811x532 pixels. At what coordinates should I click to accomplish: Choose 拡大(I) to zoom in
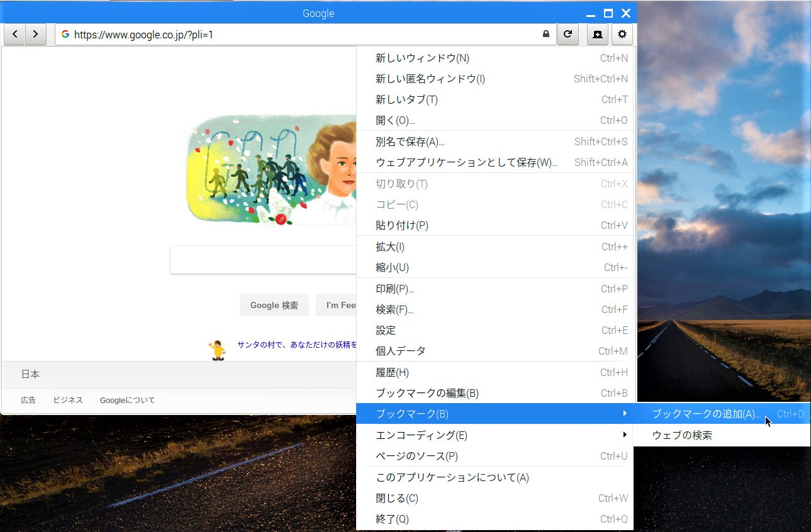coord(495,247)
